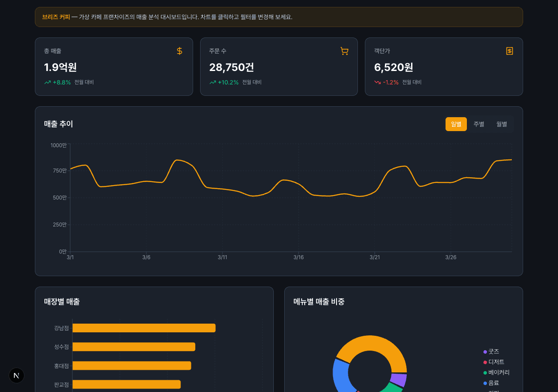Click the upward trend arrow beside +8.8%
558x392 pixels.
[48, 82]
